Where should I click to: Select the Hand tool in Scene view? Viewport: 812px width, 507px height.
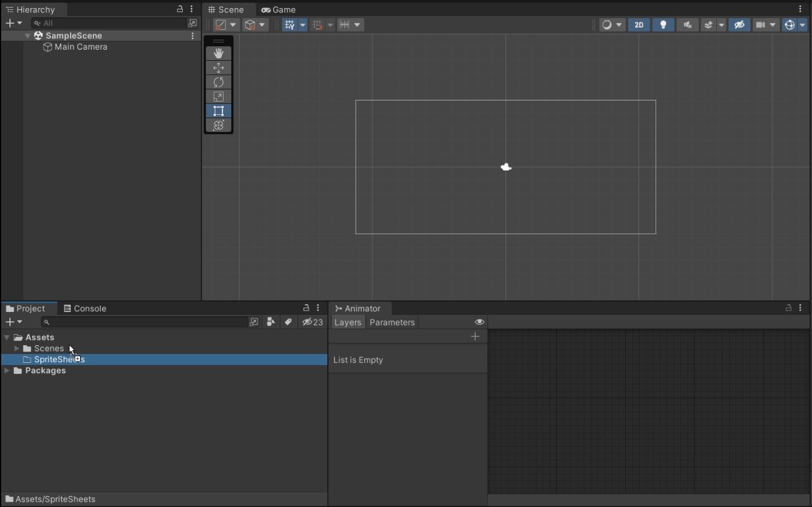coord(218,53)
